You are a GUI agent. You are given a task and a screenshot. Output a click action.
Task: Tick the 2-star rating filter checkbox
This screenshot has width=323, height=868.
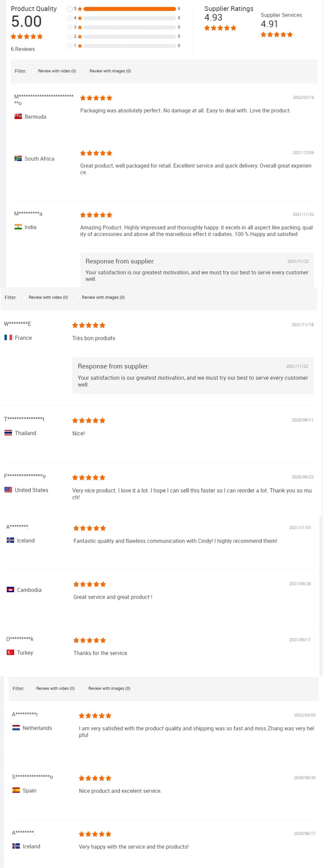(70, 36)
